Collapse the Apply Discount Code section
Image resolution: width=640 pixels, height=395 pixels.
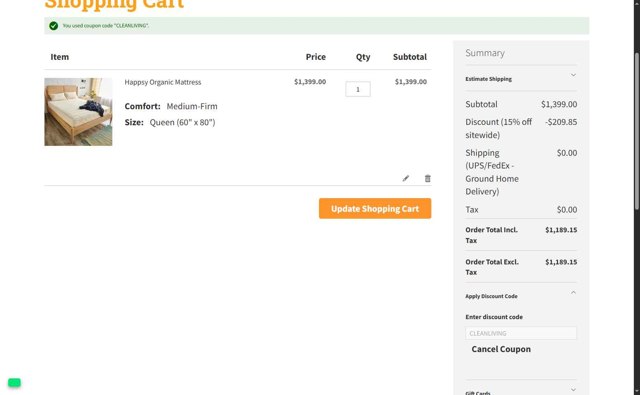[x=521, y=296]
